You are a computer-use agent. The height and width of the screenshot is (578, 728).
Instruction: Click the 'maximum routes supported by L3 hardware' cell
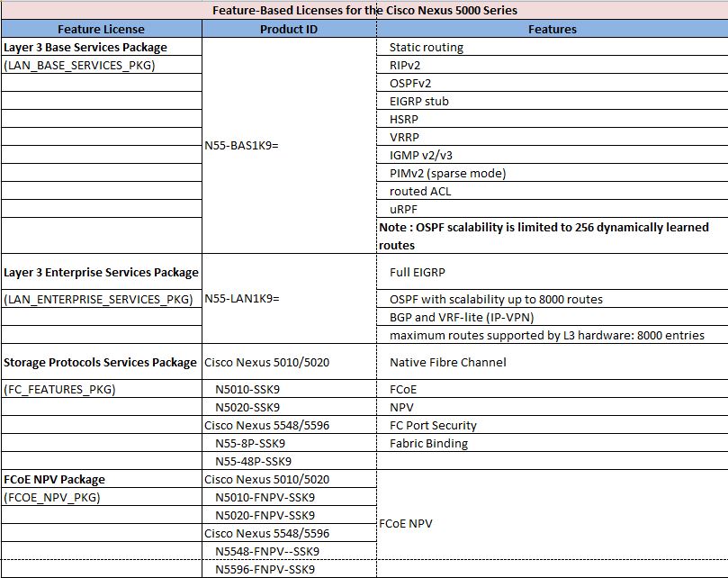pyautogui.click(x=552, y=335)
